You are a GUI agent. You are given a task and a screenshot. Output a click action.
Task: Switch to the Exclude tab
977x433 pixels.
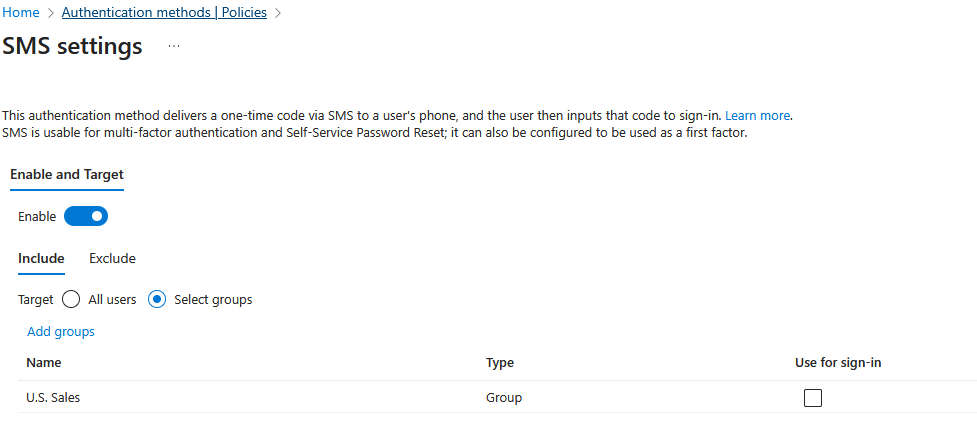(112, 259)
